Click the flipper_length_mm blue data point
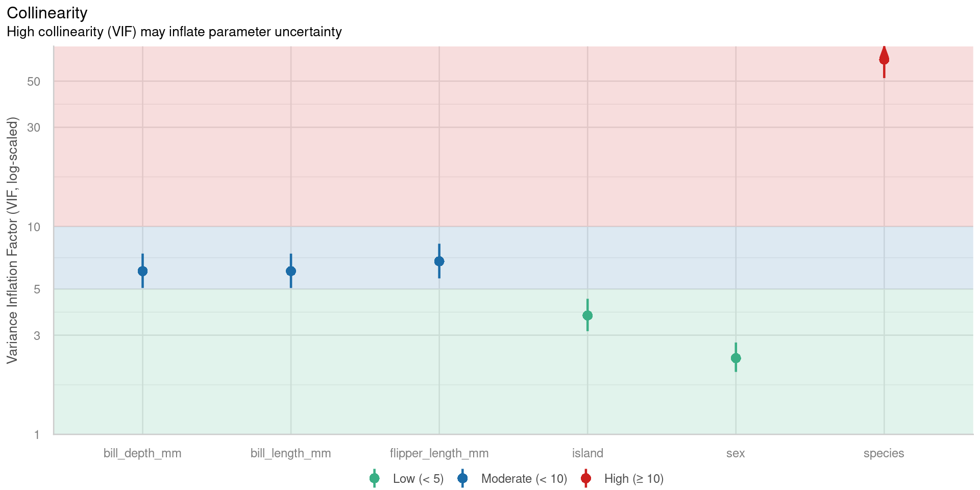980x490 pixels. (x=439, y=261)
